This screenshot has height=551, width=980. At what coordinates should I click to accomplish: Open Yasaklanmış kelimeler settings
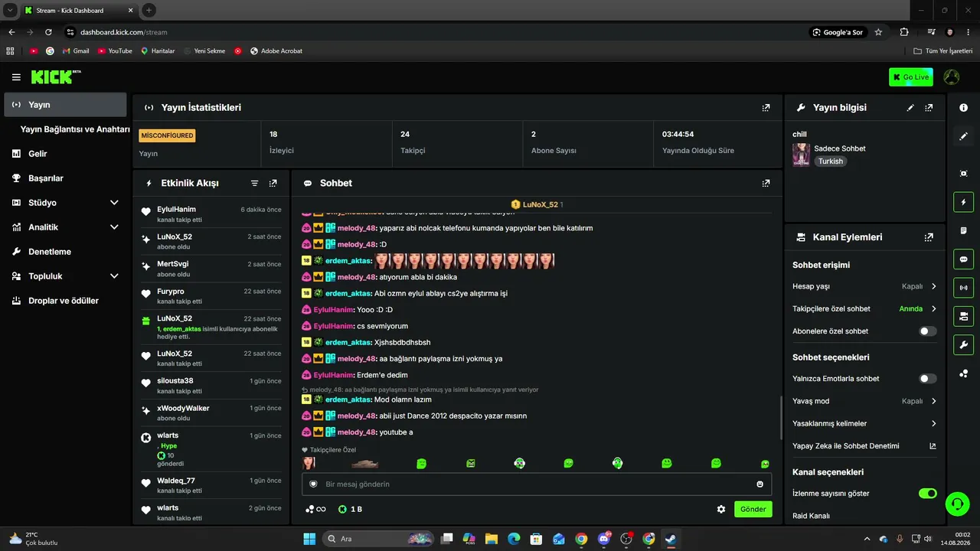pyautogui.click(x=864, y=423)
